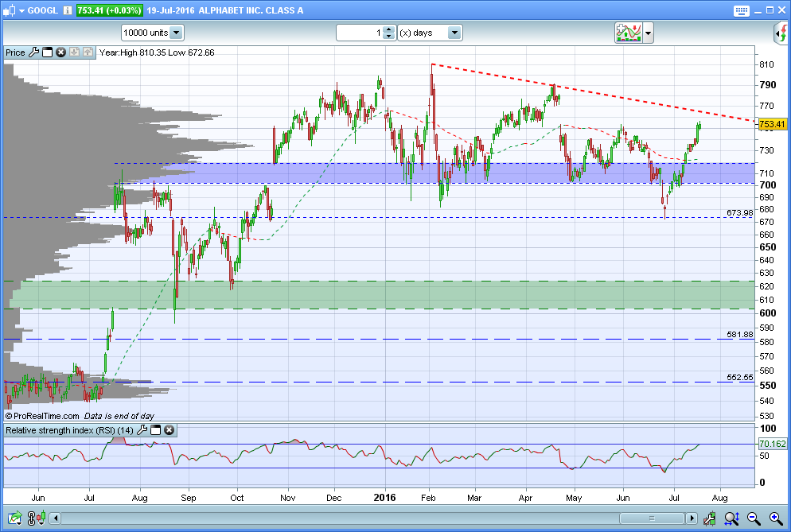Click the 600 price scale label
The width and height of the screenshot is (791, 532).
[x=768, y=313]
